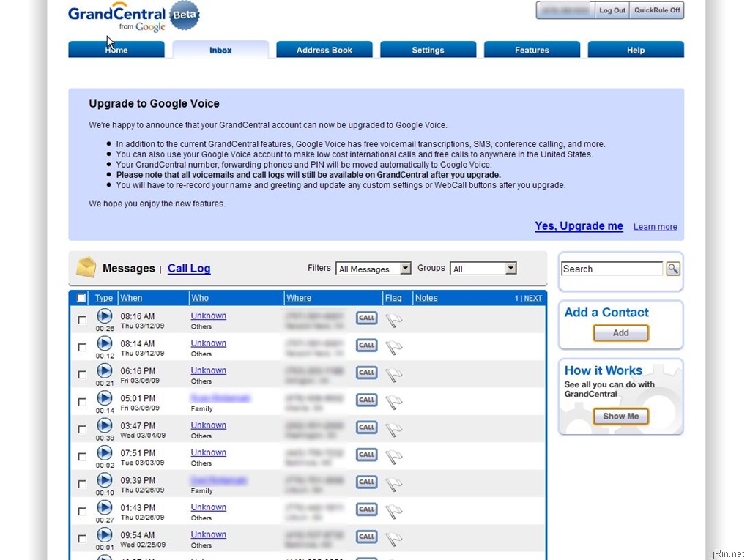Image resolution: width=750 pixels, height=560 pixels.
Task: Flag the 09:39 PM message
Action: pos(393,483)
